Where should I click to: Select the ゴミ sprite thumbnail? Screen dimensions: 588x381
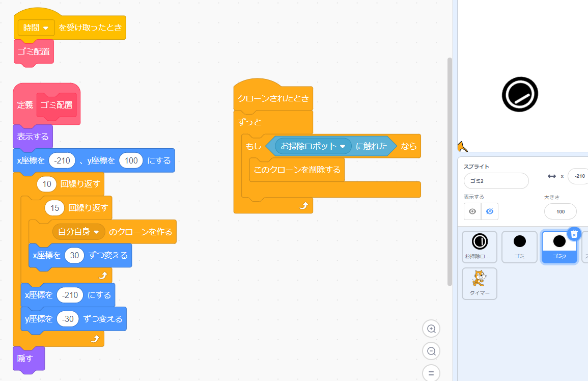pos(519,247)
